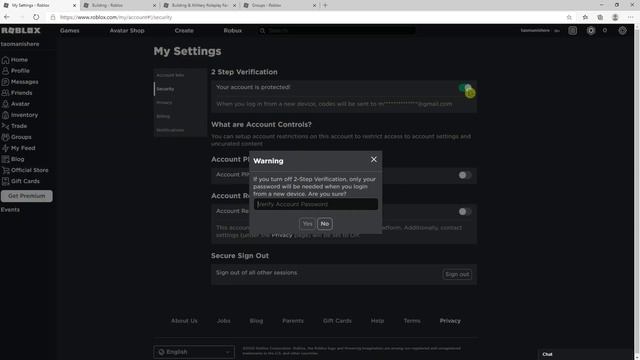The width and height of the screenshot is (640, 360).
Task: Open the settings gear in Roblox header
Action: tap(622, 31)
